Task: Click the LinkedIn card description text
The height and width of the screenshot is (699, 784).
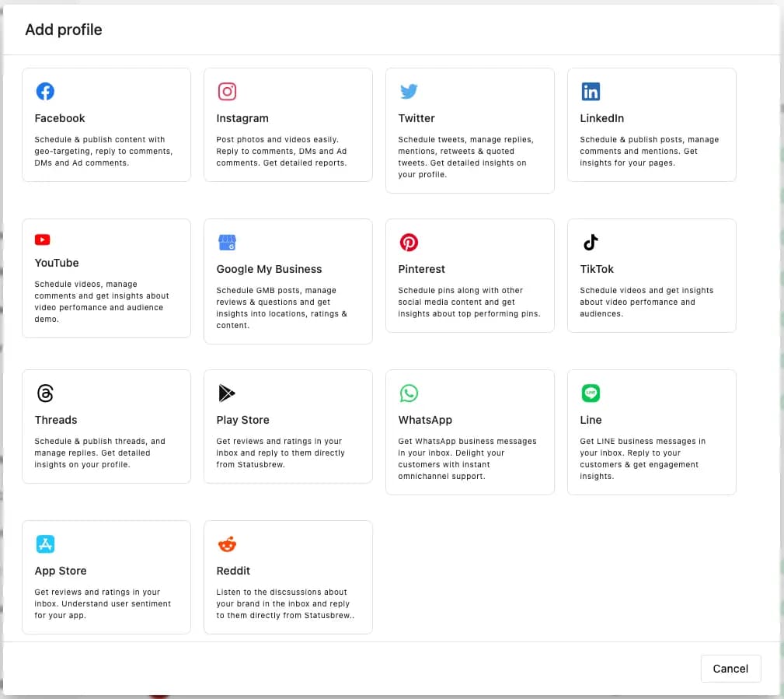Action: coord(649,151)
